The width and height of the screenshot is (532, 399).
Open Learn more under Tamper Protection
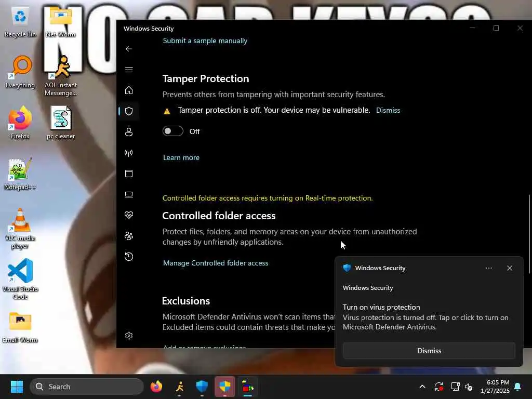tap(181, 157)
